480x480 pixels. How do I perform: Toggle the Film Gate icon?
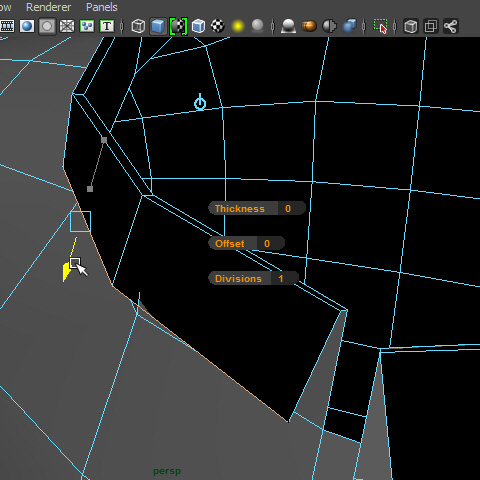(x=7, y=26)
